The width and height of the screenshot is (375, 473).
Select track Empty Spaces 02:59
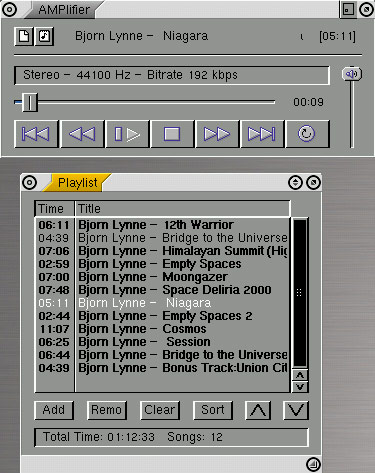click(162, 264)
